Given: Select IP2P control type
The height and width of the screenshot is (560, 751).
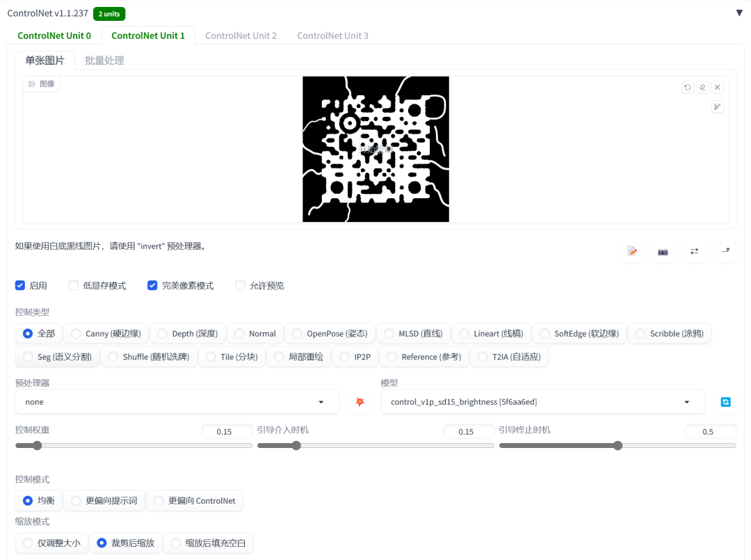Looking at the screenshot, I should point(355,357).
